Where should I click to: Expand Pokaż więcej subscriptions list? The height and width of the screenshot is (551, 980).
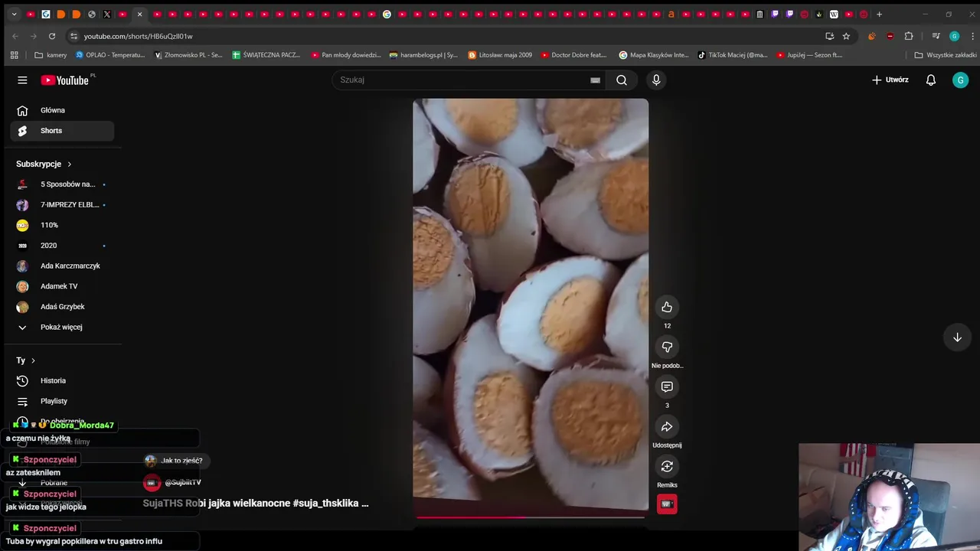pyautogui.click(x=62, y=327)
